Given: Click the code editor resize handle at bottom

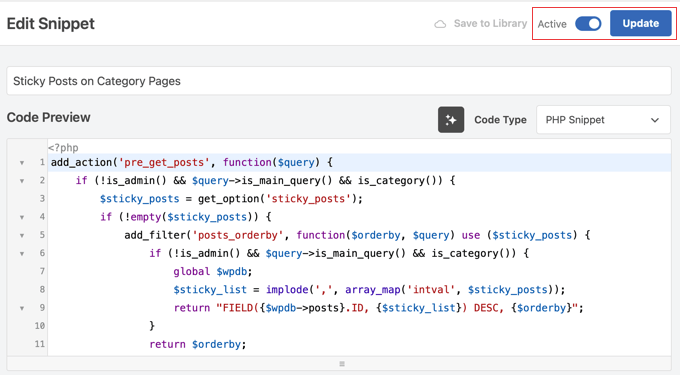Looking at the screenshot, I should (342, 364).
